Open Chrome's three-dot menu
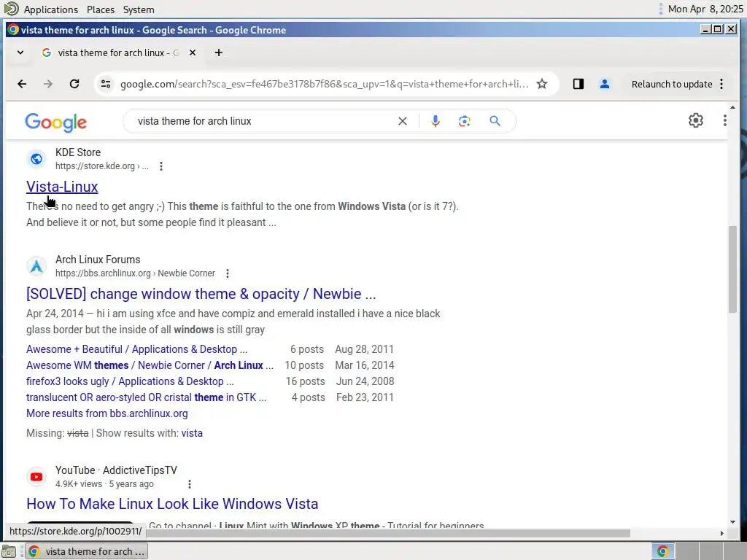 [721, 85]
